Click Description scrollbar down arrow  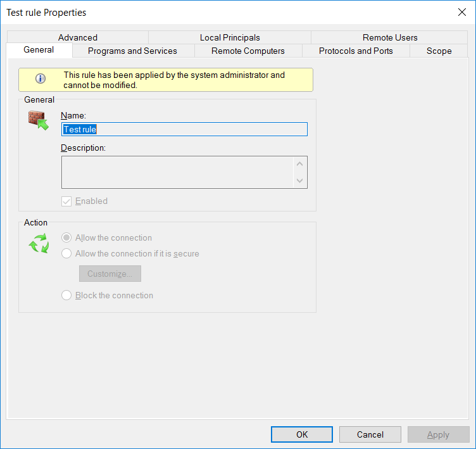(x=299, y=180)
